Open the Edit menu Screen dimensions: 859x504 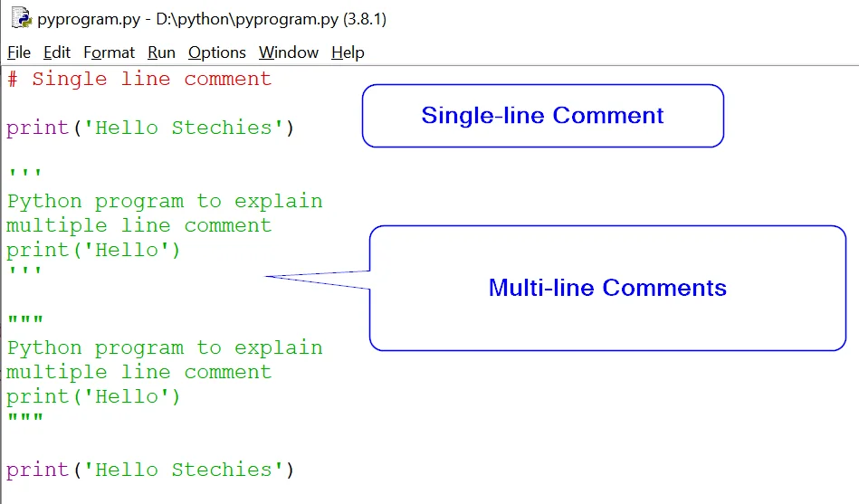[57, 52]
